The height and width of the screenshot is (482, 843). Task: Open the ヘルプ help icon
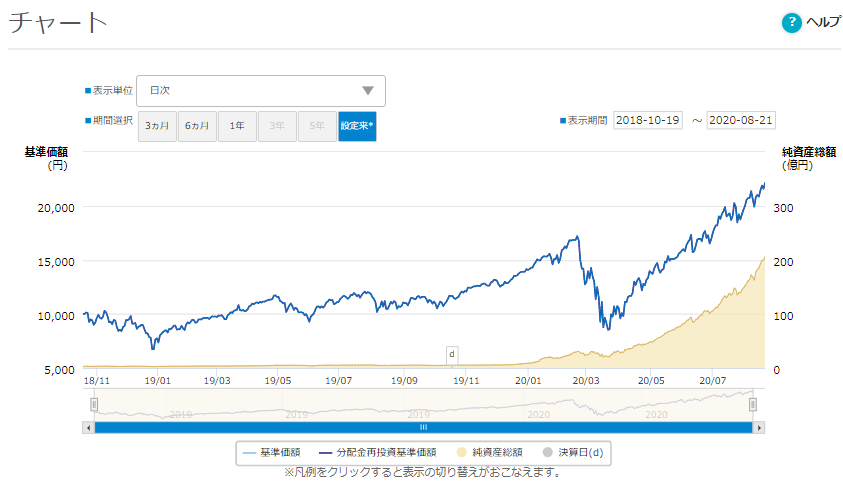pyautogui.click(x=791, y=23)
